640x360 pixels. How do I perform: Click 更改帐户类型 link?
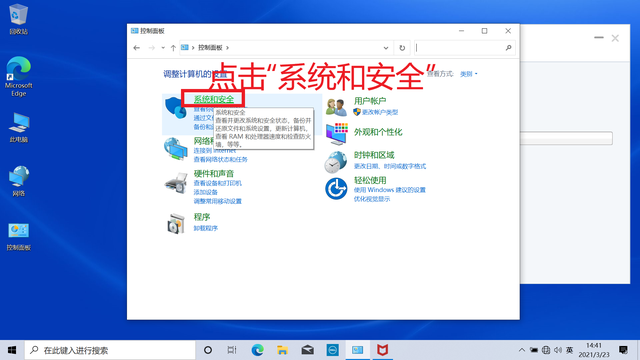(x=380, y=112)
